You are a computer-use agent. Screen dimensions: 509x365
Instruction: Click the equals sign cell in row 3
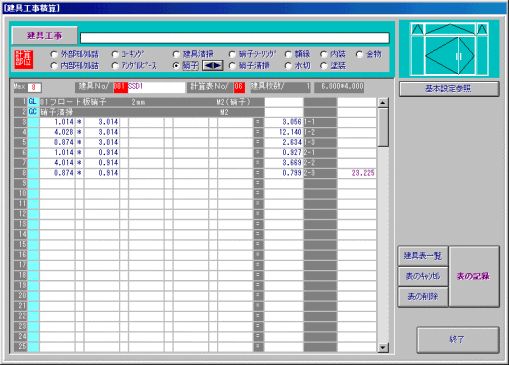pos(258,122)
